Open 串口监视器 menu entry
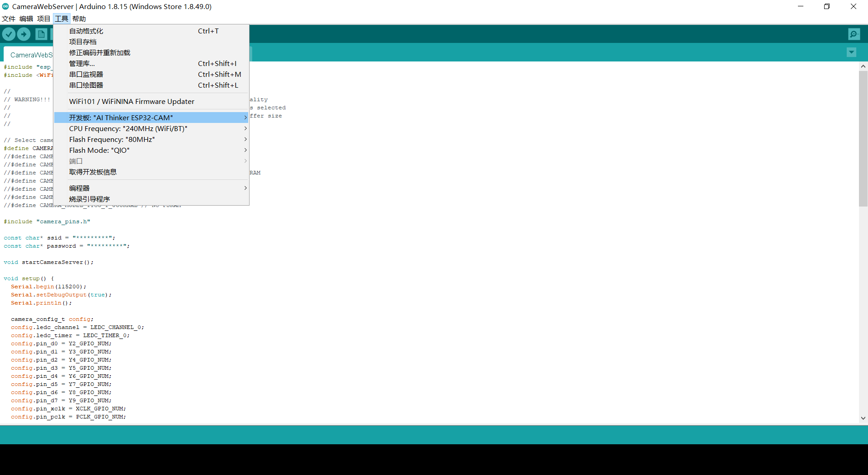 [x=151, y=75]
